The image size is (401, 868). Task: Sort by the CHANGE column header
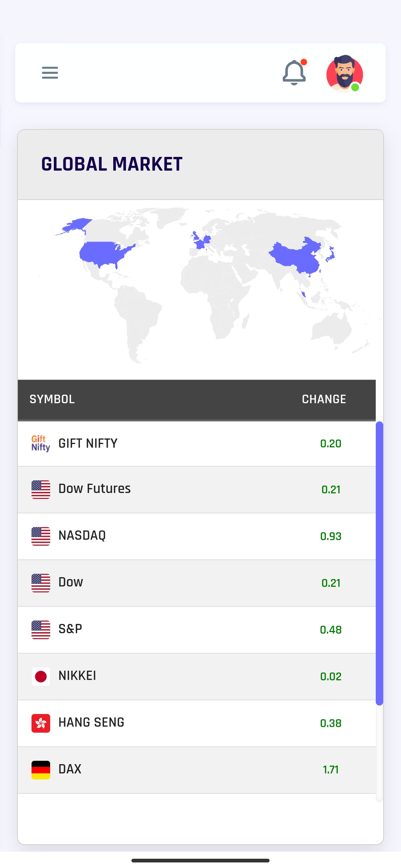click(324, 399)
